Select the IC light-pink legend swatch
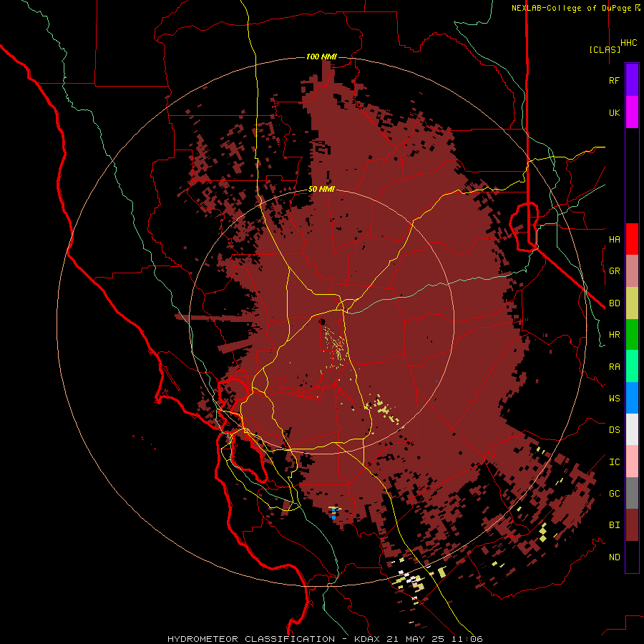 (632, 462)
